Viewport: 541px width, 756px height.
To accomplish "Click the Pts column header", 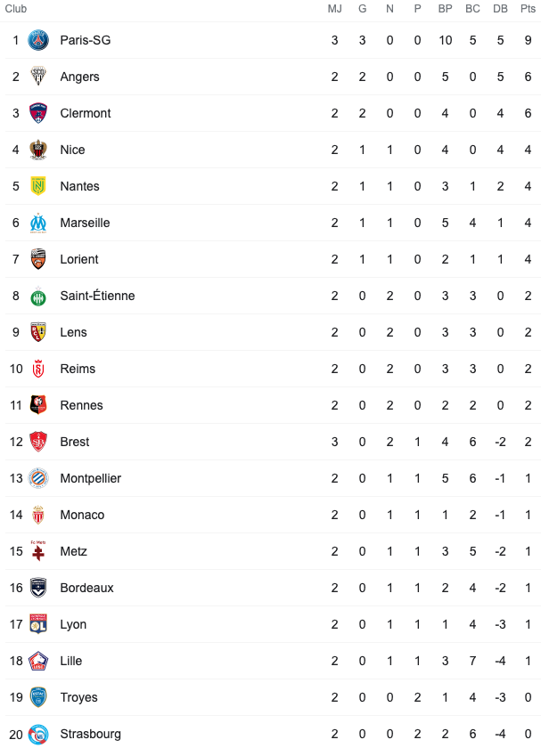I will pos(528,9).
